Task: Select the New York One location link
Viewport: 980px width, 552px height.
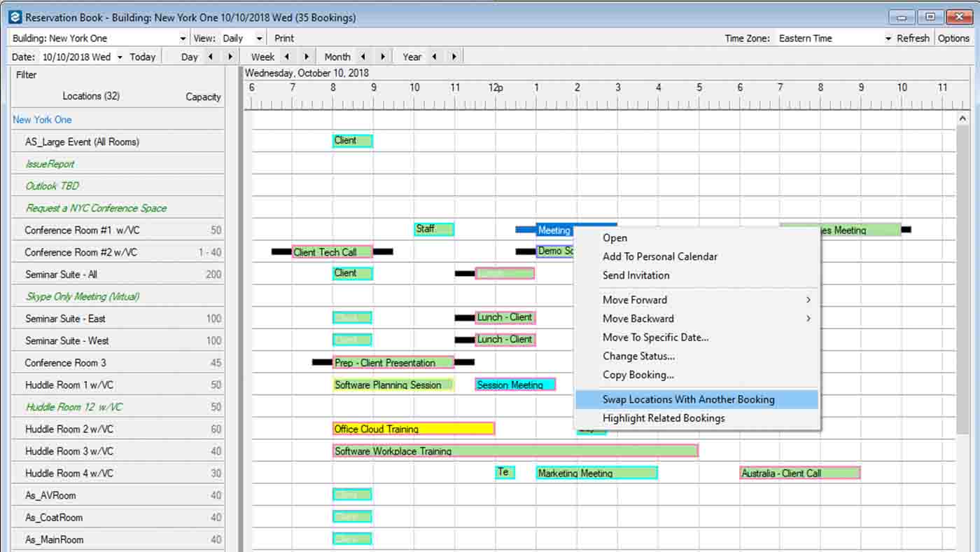Action: (x=42, y=119)
